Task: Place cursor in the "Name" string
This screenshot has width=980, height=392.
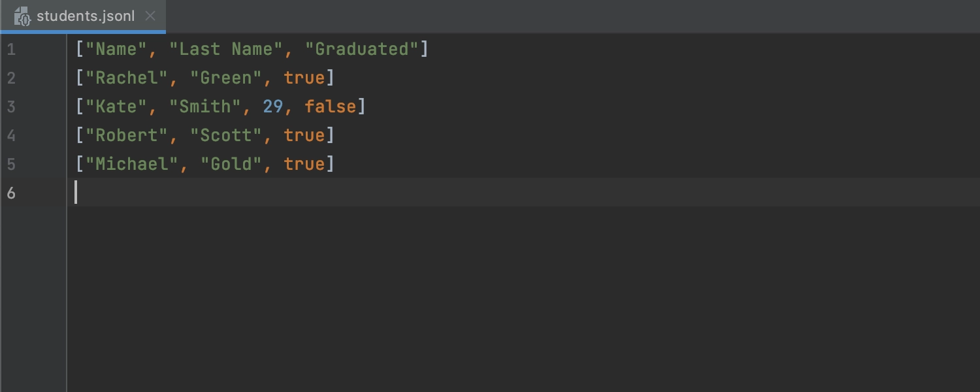Action: (x=116, y=49)
